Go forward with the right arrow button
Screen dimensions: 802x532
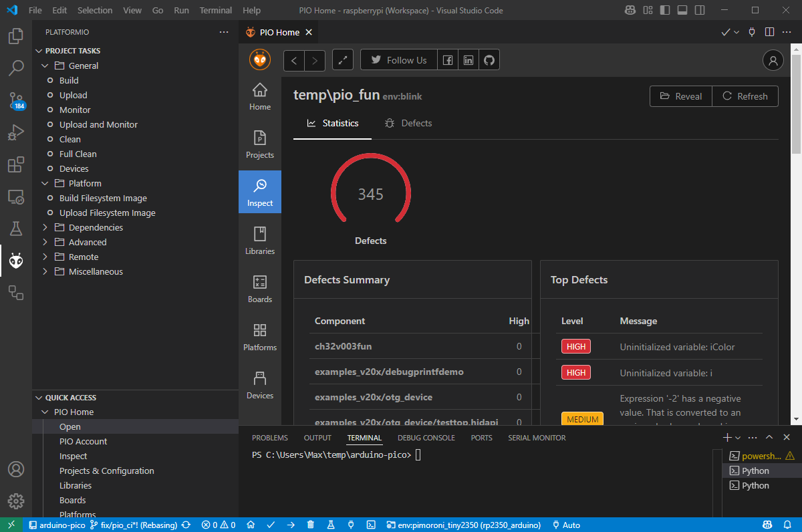pyautogui.click(x=315, y=60)
